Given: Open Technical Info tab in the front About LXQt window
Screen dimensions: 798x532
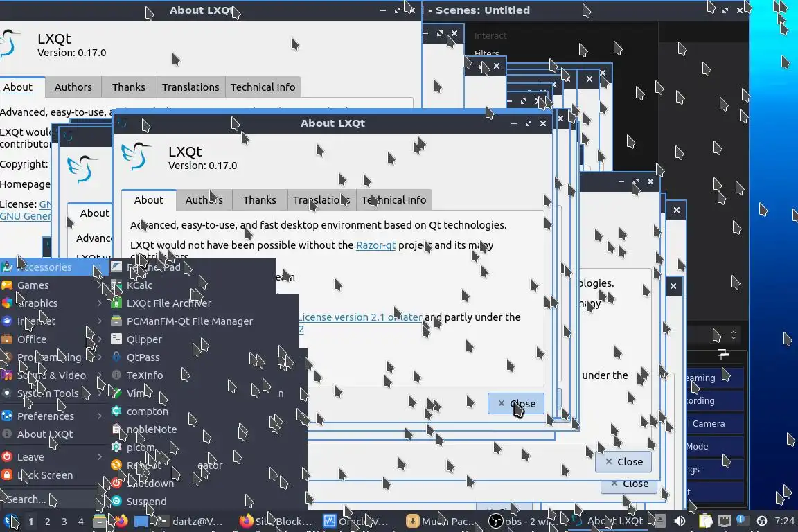Looking at the screenshot, I should (394, 200).
